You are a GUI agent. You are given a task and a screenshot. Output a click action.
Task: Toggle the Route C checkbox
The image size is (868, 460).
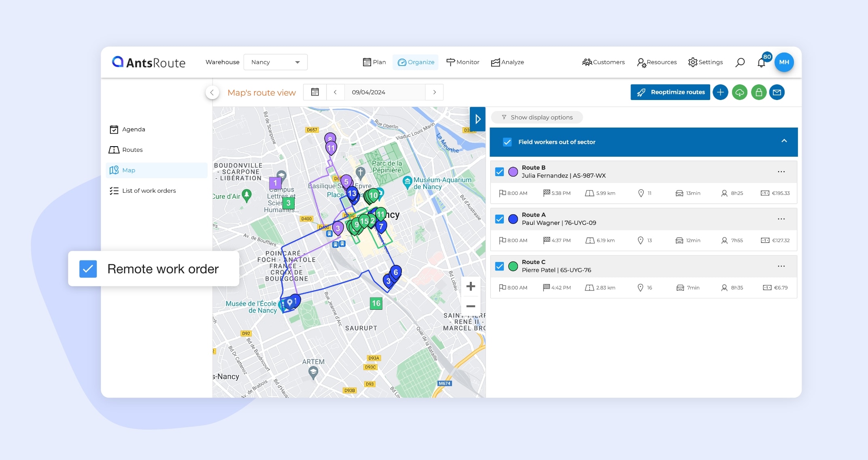pyautogui.click(x=500, y=266)
